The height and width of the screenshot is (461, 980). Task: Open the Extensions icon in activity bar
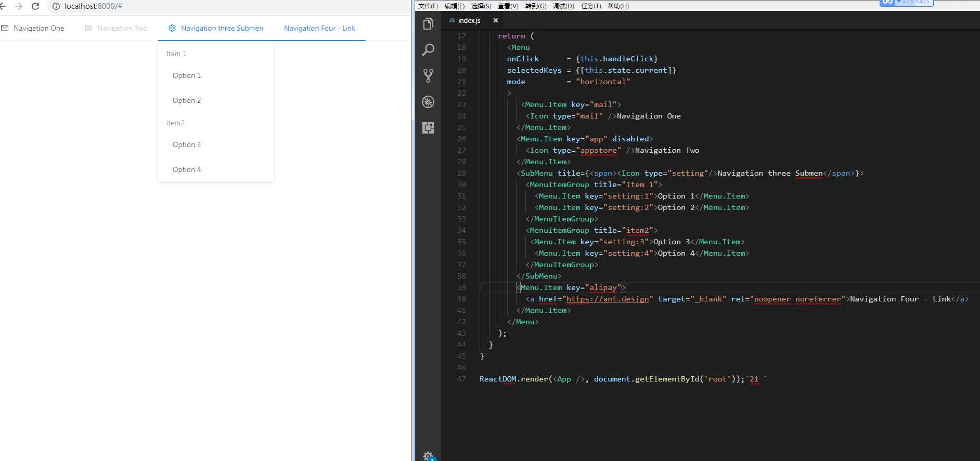[x=428, y=128]
